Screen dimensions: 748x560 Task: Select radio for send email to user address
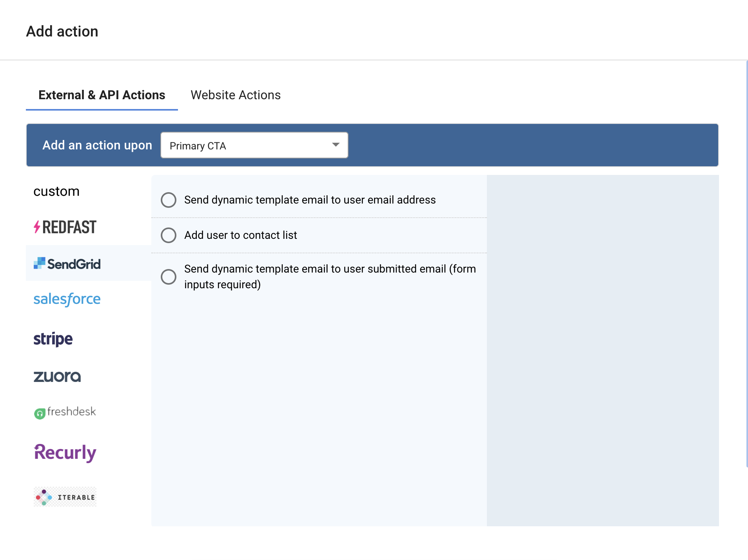click(x=169, y=200)
